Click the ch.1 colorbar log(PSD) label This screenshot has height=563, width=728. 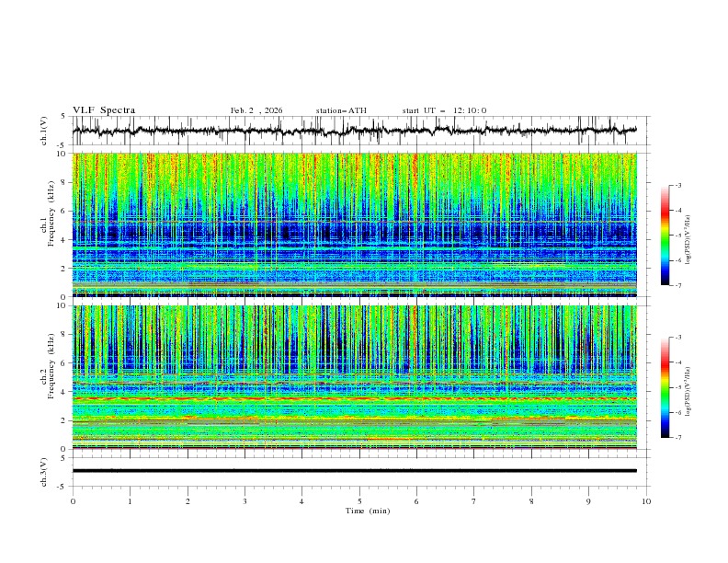[688, 240]
